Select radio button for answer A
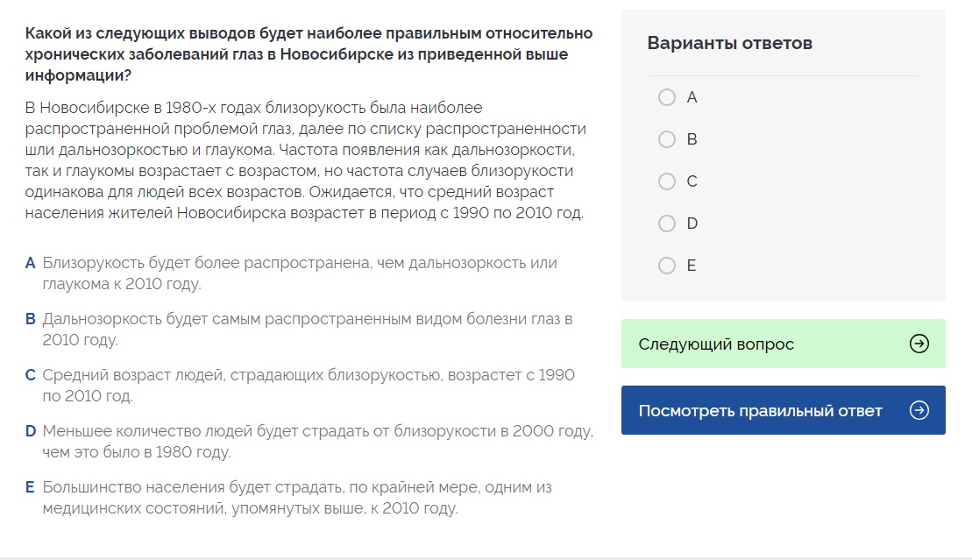Viewport: 972px width, 560px height. click(x=667, y=97)
